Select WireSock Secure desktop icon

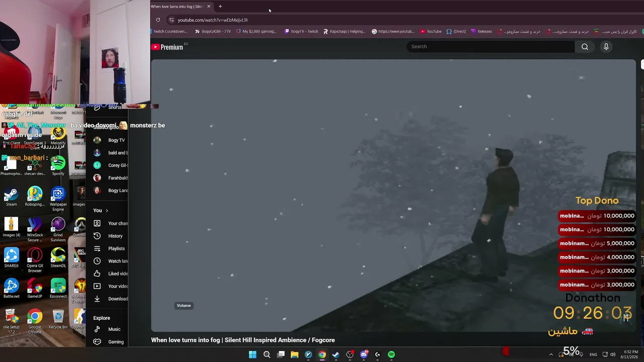click(35, 230)
